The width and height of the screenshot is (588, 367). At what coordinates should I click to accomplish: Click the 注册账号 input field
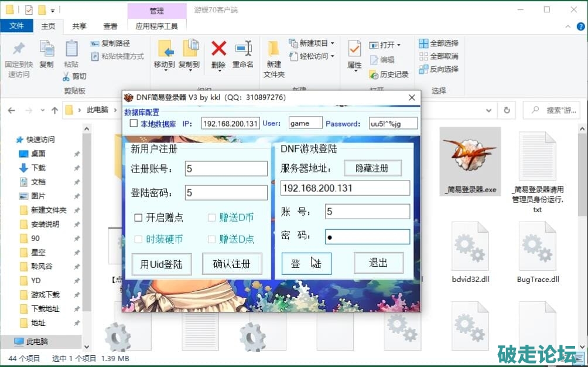pyautogui.click(x=226, y=169)
